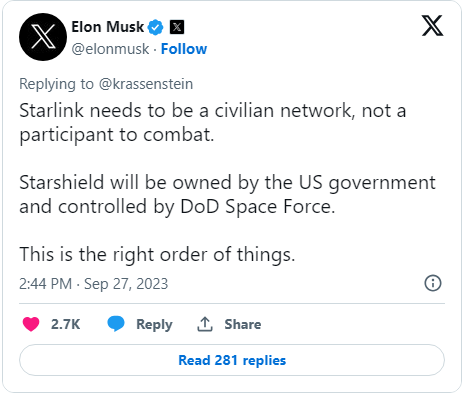Select the Reply text label
The image size is (464, 393).
[154, 324]
